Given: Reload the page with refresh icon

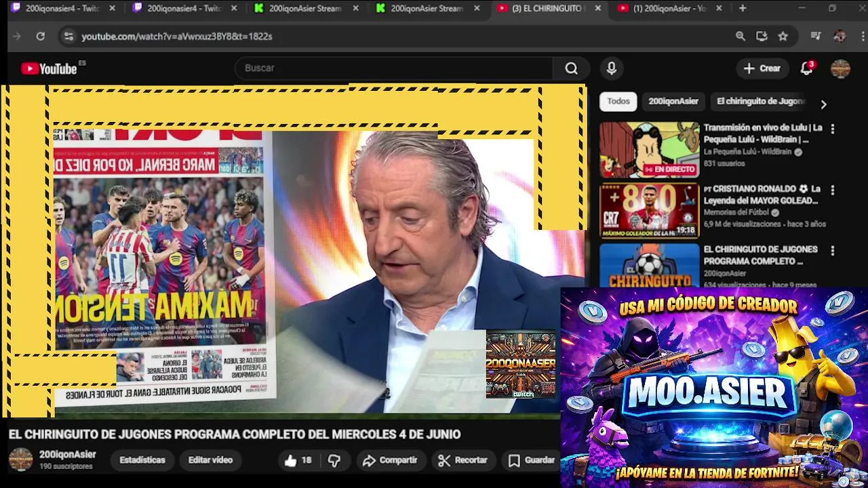Looking at the screenshot, I should coord(41,37).
